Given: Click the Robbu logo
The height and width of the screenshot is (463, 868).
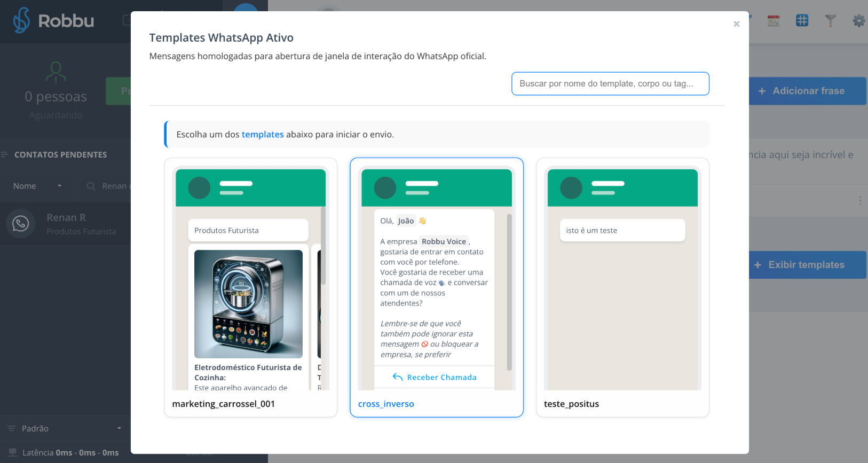Looking at the screenshot, I should (x=53, y=21).
